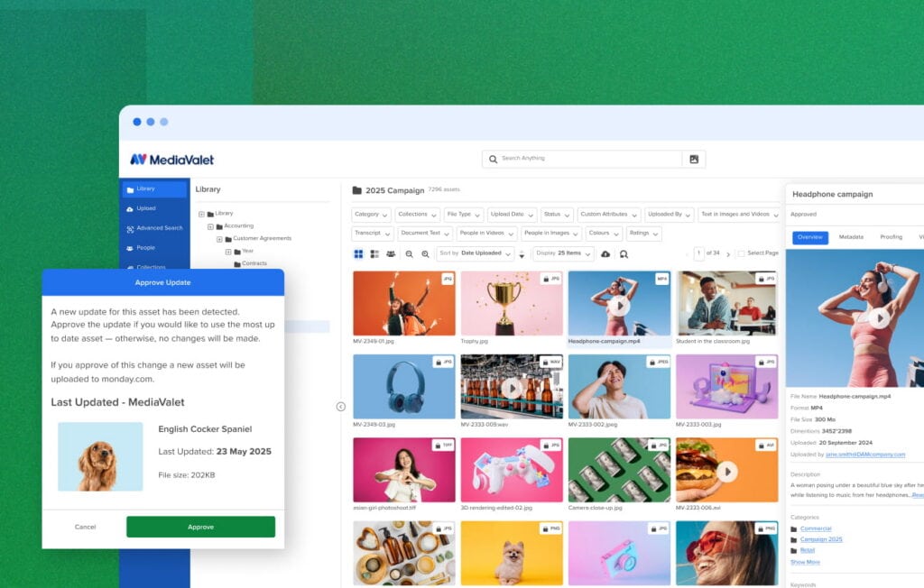Screen dimensions: 924x588
Task: Tick the Select Page checkbox
Action: 742,253
